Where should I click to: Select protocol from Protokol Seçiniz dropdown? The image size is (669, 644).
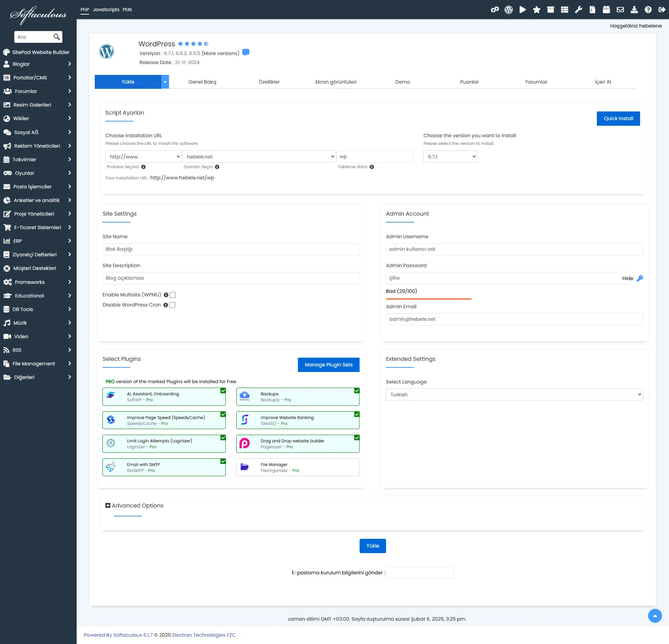143,156
